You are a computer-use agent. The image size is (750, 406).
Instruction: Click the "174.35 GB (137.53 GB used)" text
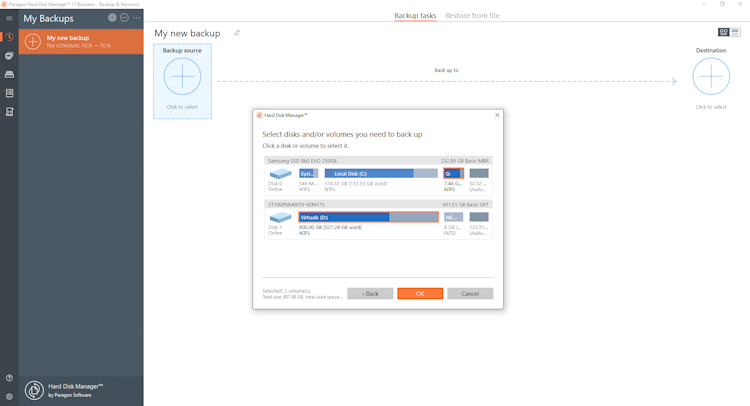point(356,184)
